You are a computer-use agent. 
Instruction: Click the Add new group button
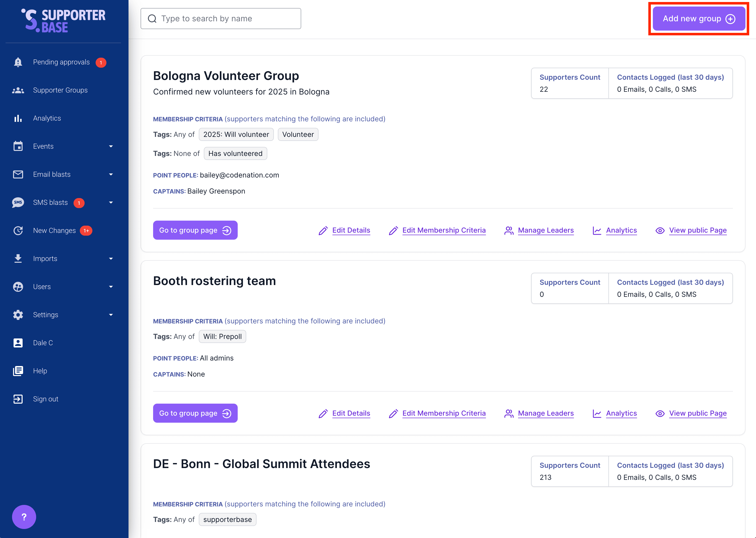click(x=698, y=19)
